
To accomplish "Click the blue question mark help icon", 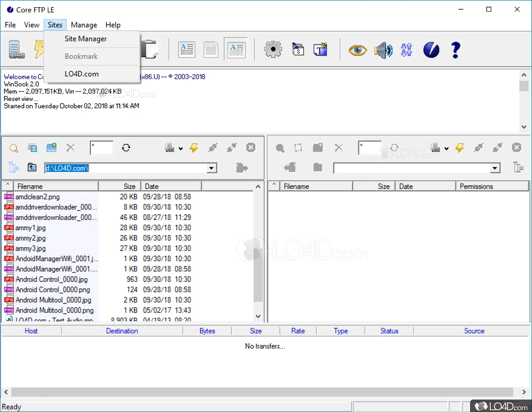I will [x=456, y=50].
